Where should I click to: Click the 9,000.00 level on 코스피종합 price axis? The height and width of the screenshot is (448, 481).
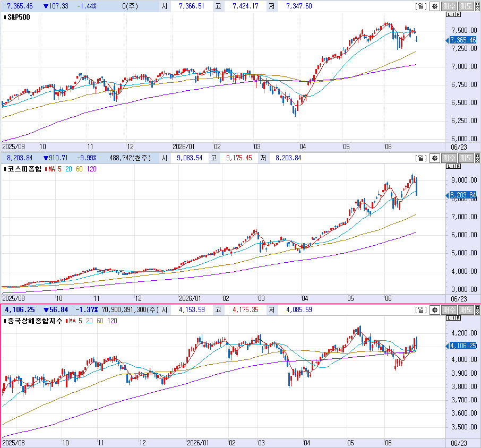(x=464, y=180)
